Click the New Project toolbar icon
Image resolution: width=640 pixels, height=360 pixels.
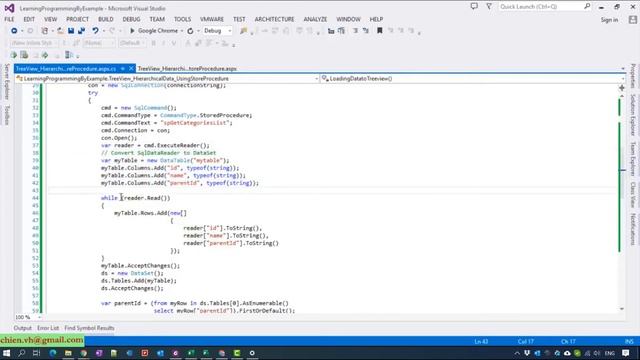(44, 31)
